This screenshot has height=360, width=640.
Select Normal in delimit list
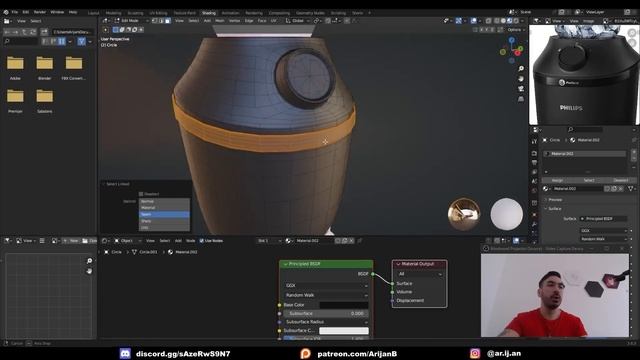[164, 201]
